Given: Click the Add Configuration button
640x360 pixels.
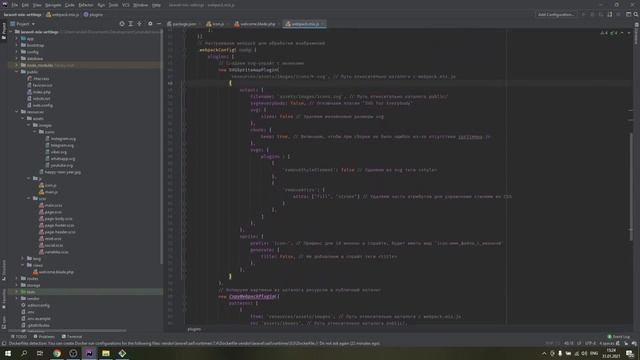Looking at the screenshot, I should (555, 14).
